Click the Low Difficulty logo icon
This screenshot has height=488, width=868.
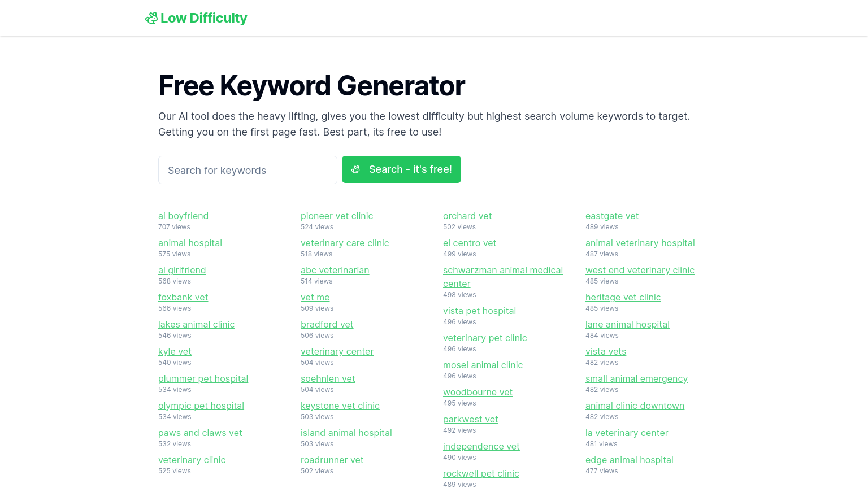click(x=151, y=18)
